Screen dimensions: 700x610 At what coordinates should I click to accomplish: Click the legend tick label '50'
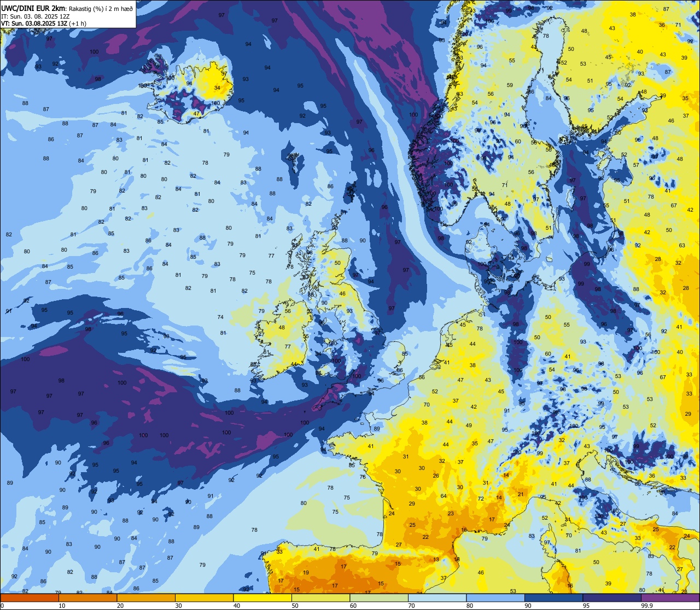[295, 606]
